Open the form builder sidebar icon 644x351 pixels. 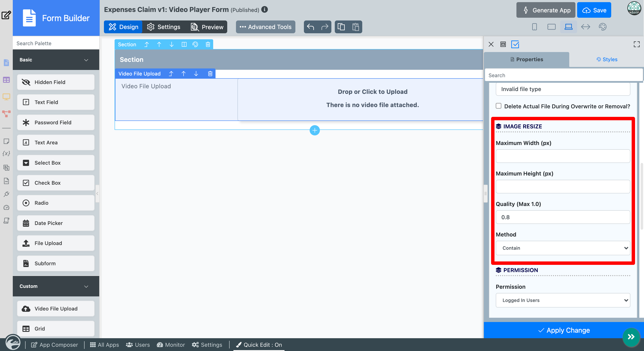(6, 62)
